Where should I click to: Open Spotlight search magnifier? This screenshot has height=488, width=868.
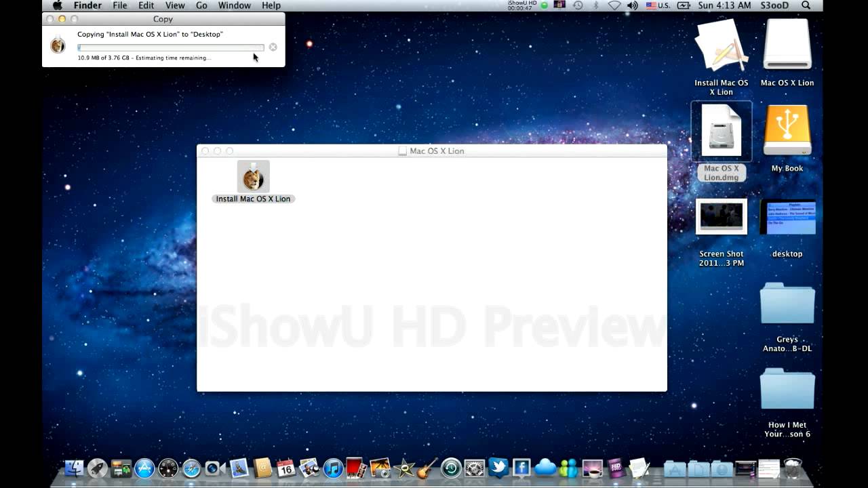(806, 5)
